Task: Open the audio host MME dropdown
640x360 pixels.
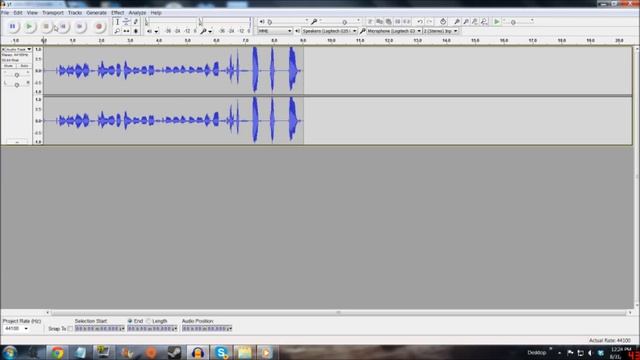Action: click(x=275, y=31)
